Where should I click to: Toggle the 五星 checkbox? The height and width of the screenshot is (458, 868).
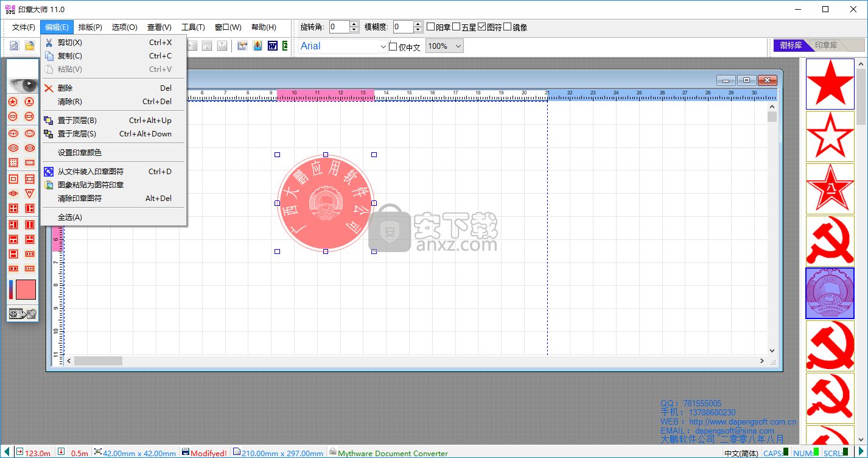[x=457, y=27]
